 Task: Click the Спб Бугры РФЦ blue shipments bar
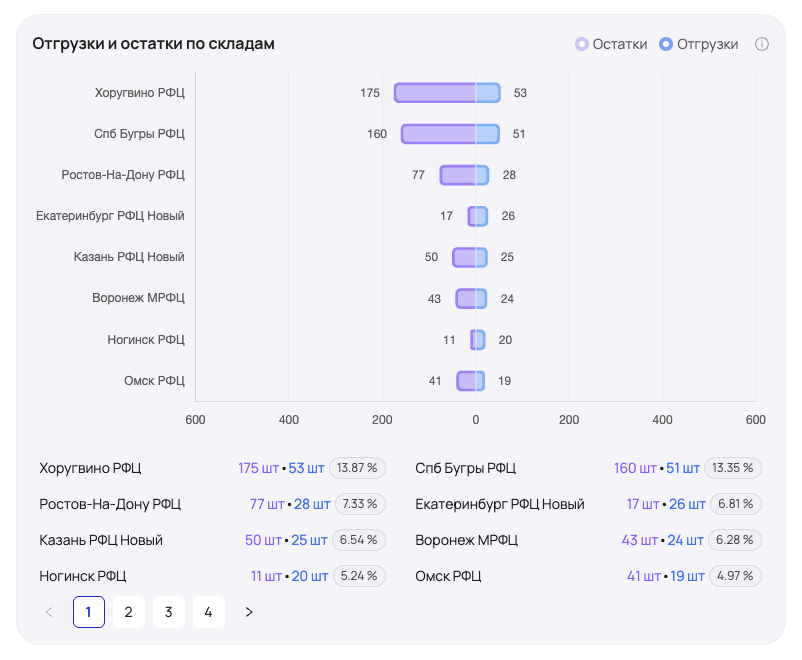point(487,134)
